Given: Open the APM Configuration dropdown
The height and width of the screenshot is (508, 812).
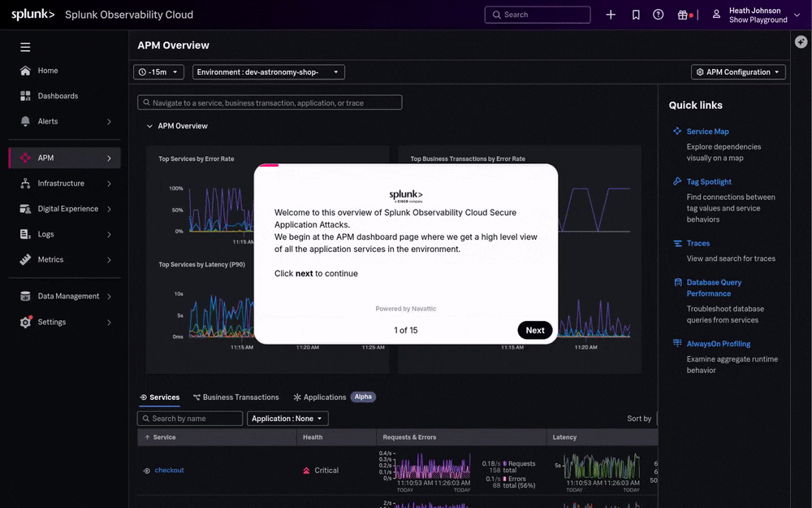Looking at the screenshot, I should point(738,72).
